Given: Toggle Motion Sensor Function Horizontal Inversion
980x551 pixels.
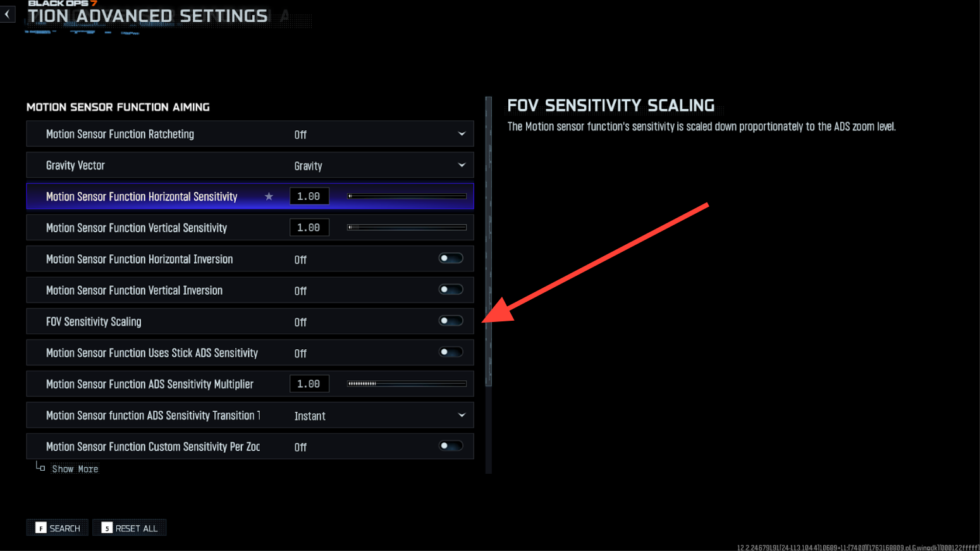Looking at the screenshot, I should [451, 259].
